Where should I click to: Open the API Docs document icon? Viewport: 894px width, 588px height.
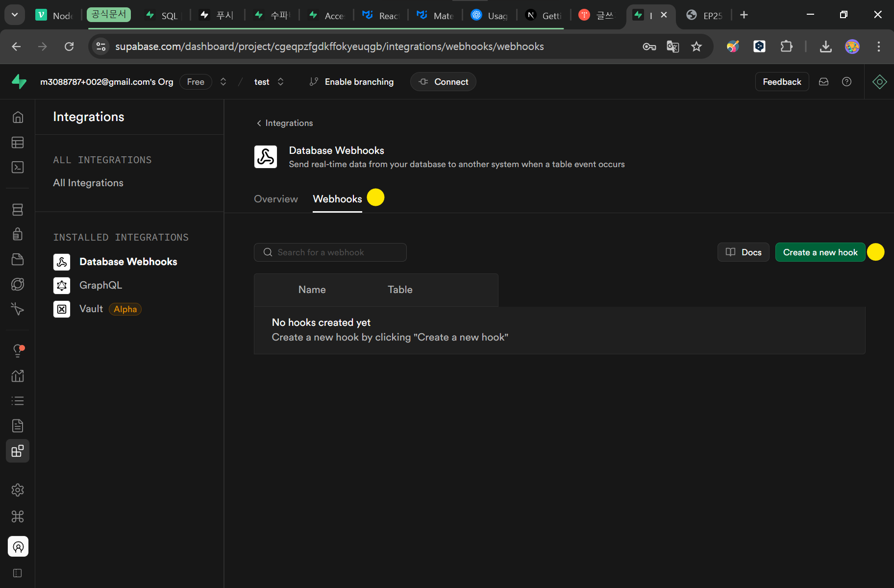18,426
